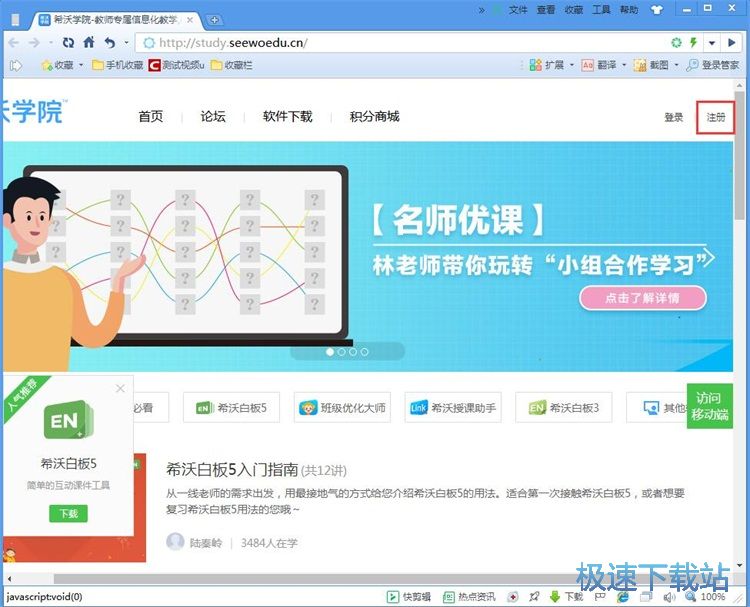
Task: Go to the 首页 nav link
Action: (151, 116)
